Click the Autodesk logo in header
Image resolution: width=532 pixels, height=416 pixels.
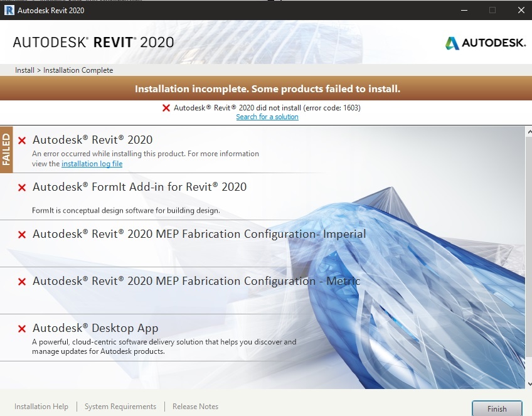click(486, 43)
